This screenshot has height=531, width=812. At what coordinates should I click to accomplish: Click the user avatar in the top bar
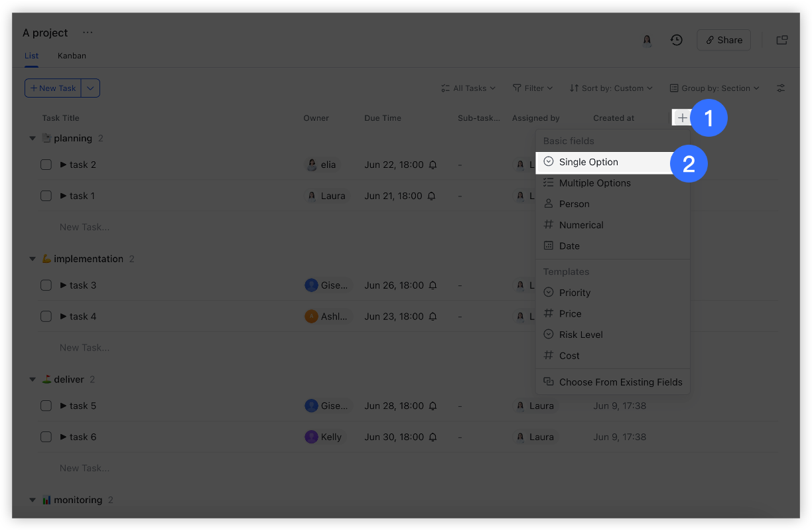(647, 40)
